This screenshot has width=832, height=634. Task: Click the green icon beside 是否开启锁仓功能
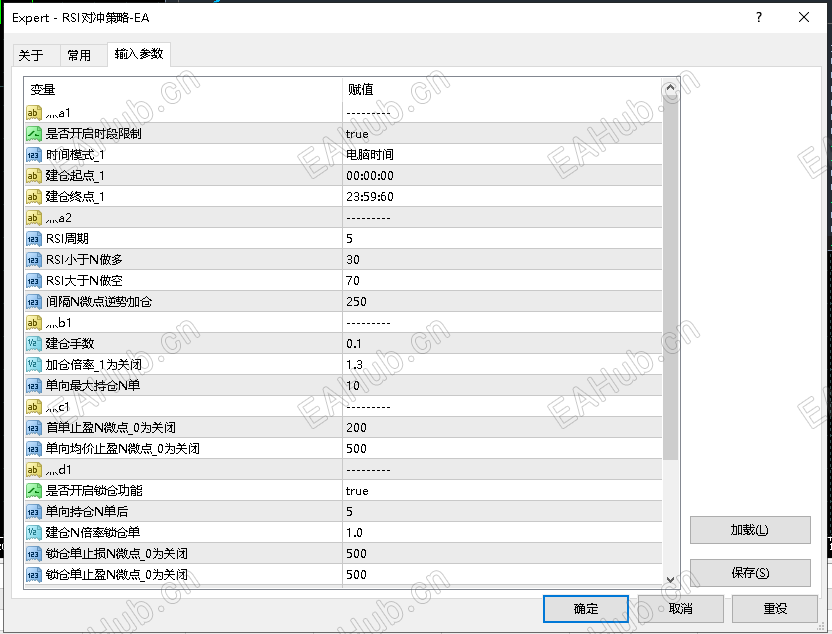coord(32,490)
